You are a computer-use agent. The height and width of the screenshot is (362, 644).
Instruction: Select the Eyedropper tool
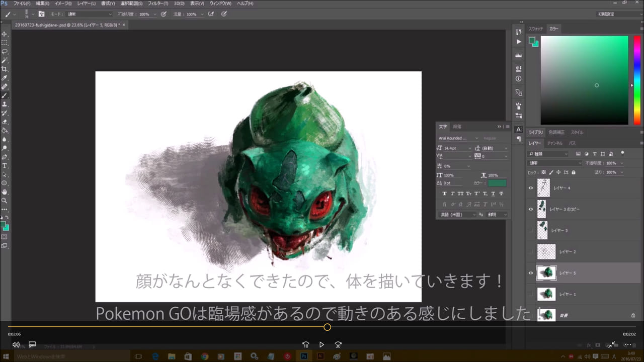[x=5, y=78]
